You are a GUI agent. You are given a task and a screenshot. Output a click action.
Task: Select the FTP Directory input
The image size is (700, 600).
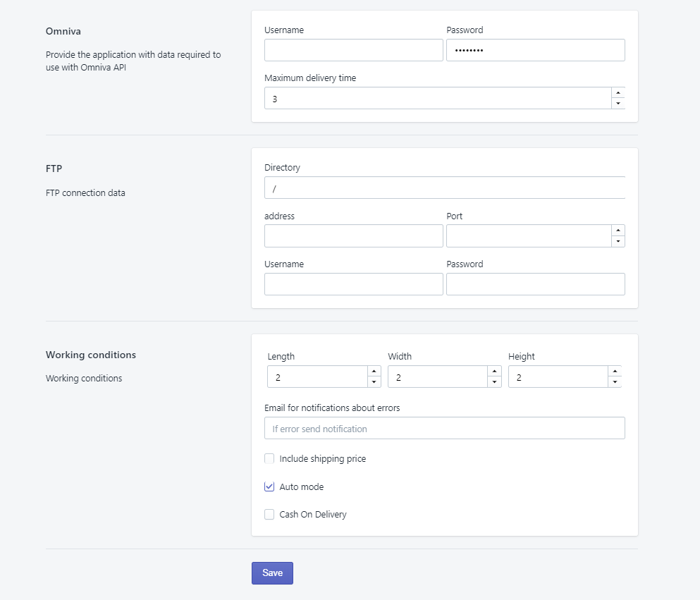tap(444, 188)
